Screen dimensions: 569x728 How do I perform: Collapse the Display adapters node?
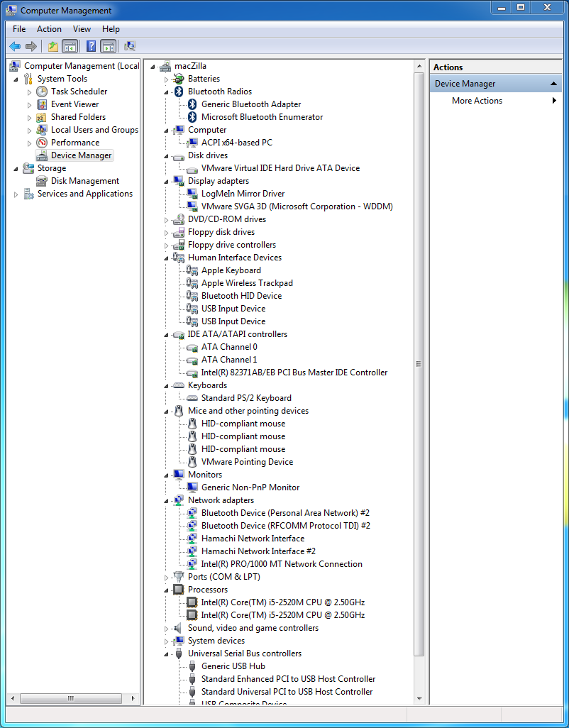point(166,182)
